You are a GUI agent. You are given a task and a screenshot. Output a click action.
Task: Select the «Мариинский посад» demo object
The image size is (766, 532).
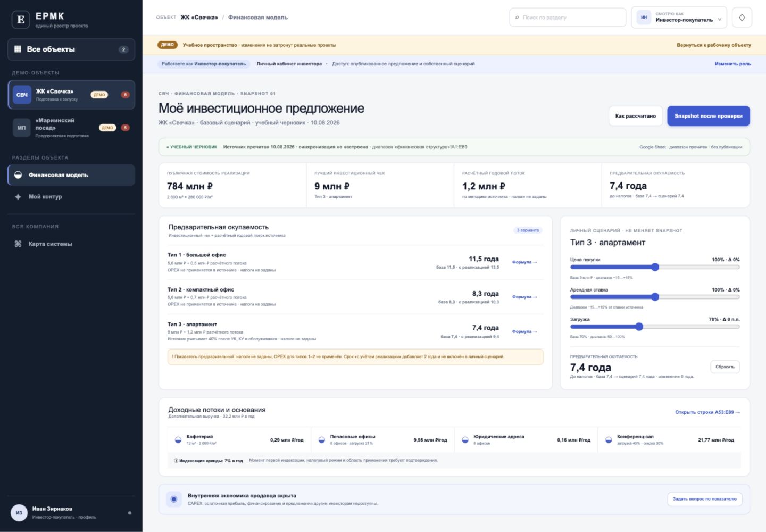click(71, 128)
